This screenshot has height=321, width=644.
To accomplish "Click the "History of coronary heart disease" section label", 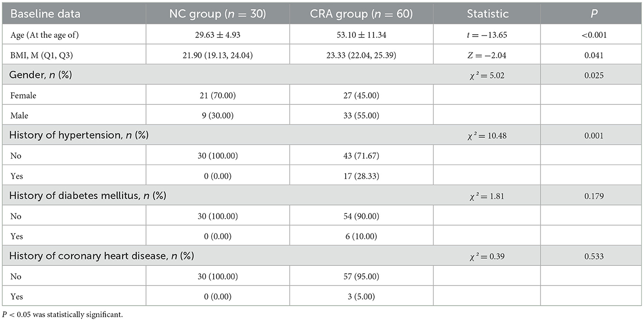I will [102, 255].
